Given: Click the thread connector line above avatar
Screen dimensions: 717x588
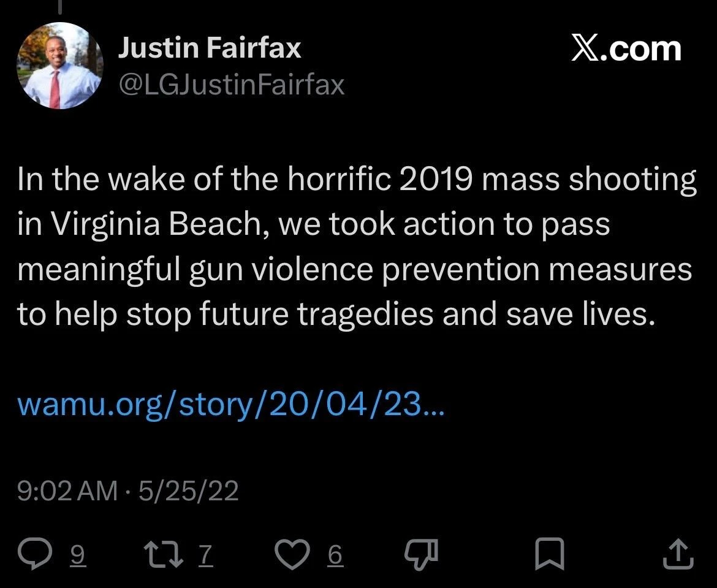Looking at the screenshot, I should pos(59,5).
